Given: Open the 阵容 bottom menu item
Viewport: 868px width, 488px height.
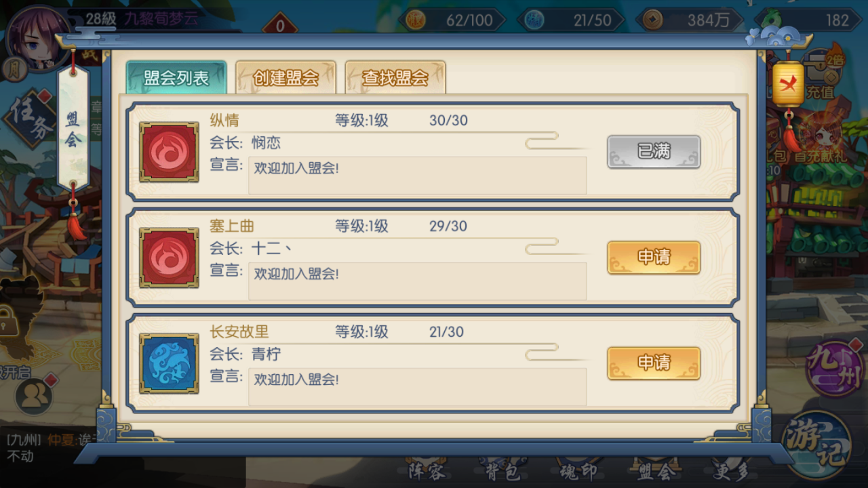Looking at the screenshot, I should pos(427,470).
